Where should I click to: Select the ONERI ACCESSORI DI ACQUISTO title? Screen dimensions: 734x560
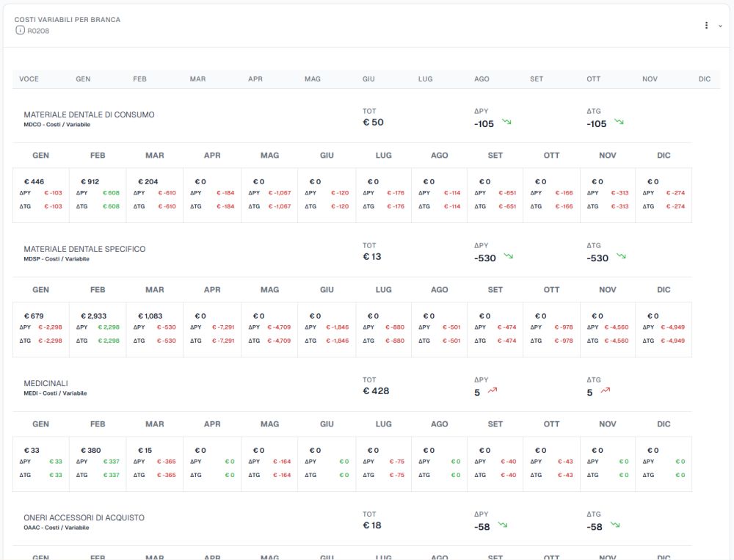(84, 518)
